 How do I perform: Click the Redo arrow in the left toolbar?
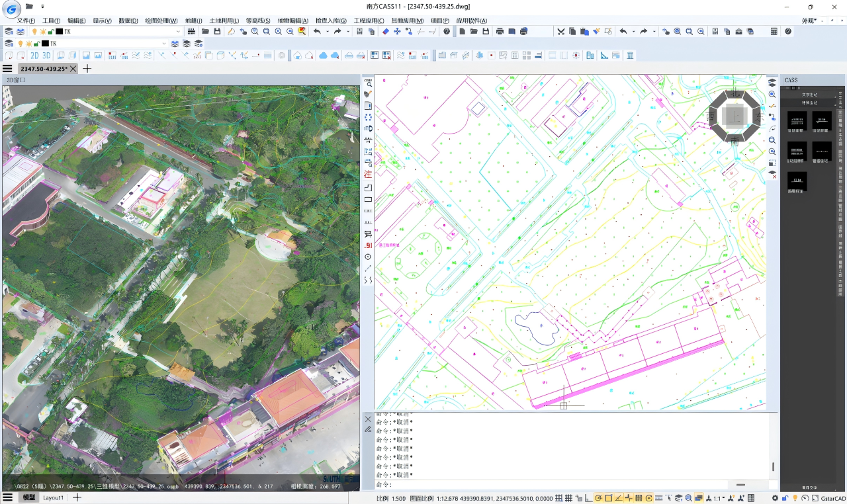337,31
